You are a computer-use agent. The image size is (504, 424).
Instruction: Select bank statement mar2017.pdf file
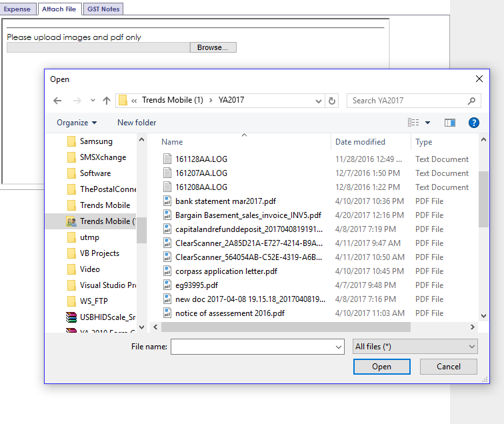coord(225,201)
